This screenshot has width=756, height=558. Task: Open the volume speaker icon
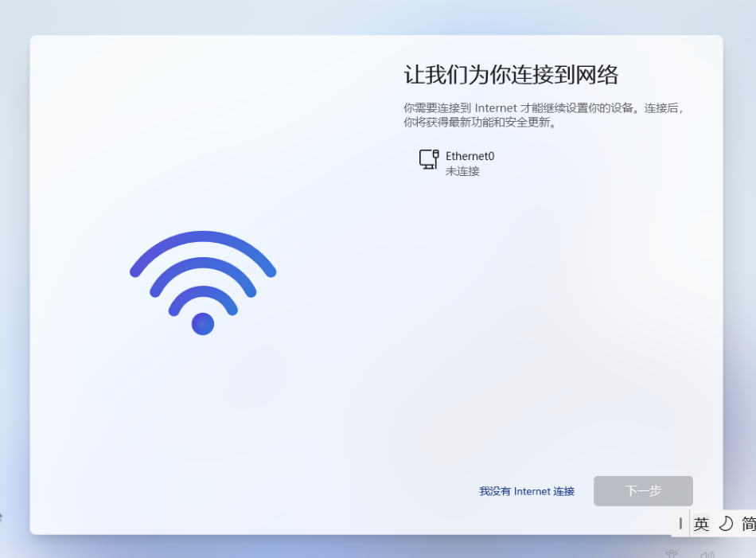click(707, 554)
